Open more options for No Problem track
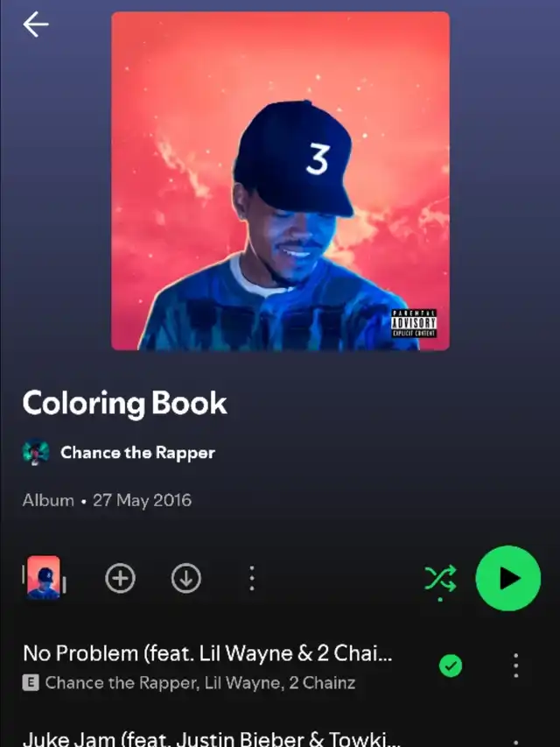This screenshot has width=560, height=747. (515, 666)
